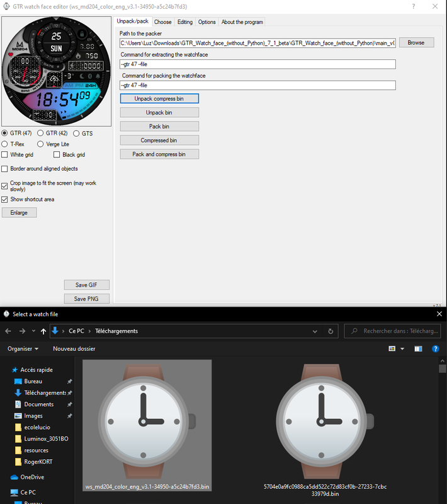Close the Select a watch file dialog
Image resolution: width=447 pixels, height=504 pixels.
439,314
